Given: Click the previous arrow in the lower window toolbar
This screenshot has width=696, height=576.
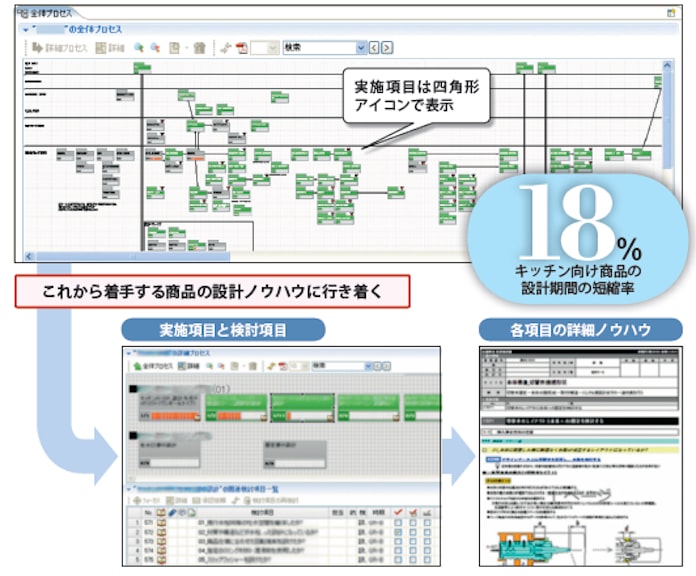Looking at the screenshot, I should click(x=377, y=366).
